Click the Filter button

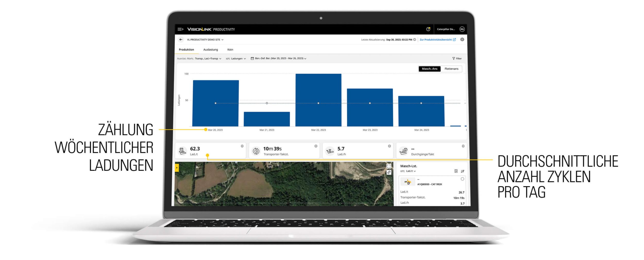(x=457, y=58)
